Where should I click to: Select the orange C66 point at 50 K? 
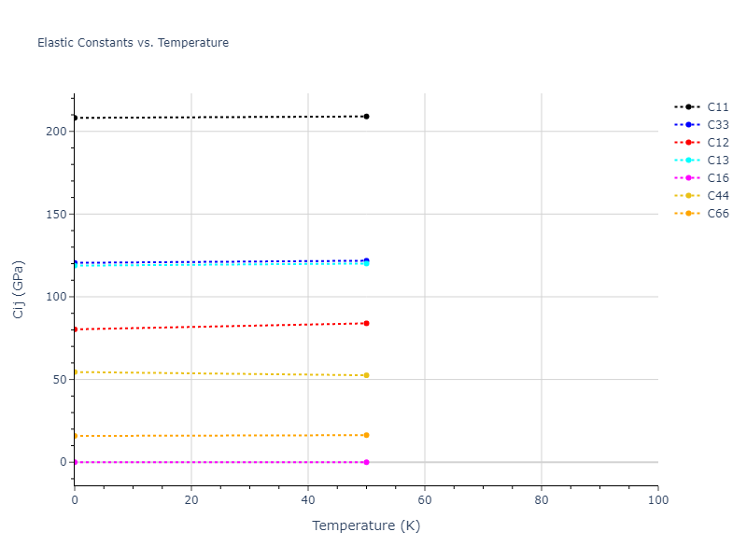(366, 435)
